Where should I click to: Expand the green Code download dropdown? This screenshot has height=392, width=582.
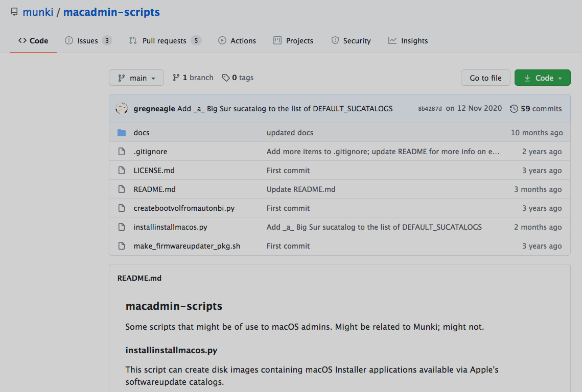pyautogui.click(x=542, y=78)
